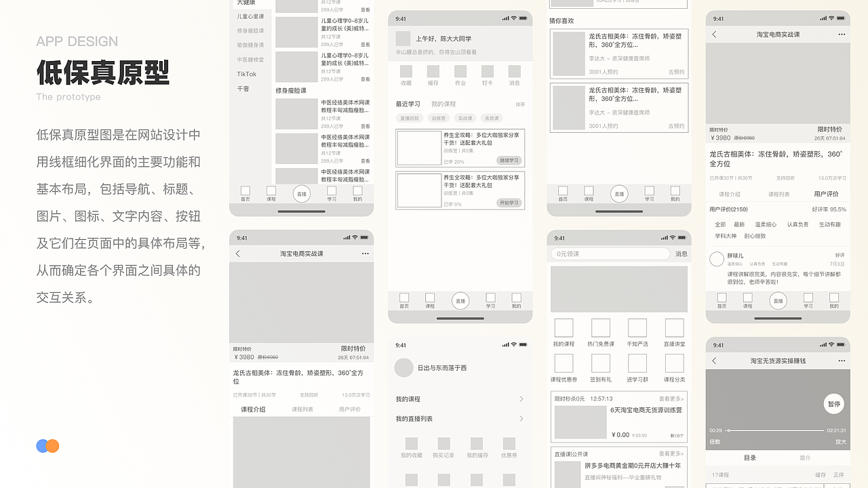Screen dimensions: 868x488
Task: Open the 收藏 shortcut icon
Action: (x=406, y=71)
